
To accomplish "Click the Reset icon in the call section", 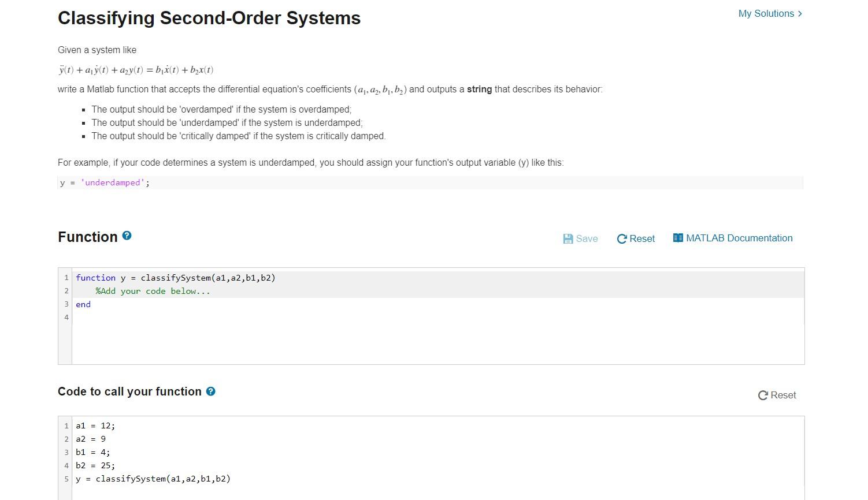I will (x=763, y=395).
